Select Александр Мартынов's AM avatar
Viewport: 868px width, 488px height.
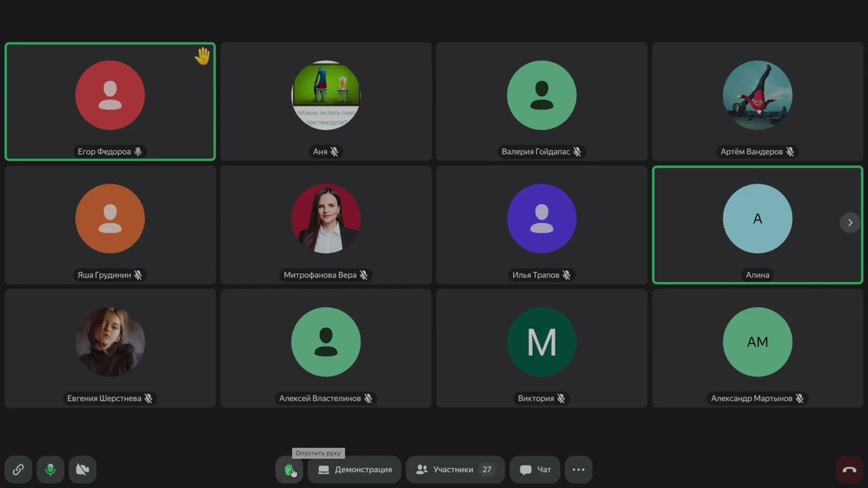757,342
